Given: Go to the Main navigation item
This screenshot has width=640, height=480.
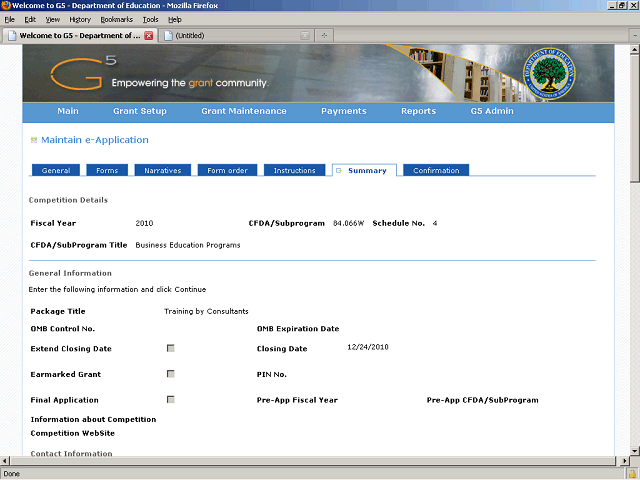Looking at the screenshot, I should click(68, 111).
